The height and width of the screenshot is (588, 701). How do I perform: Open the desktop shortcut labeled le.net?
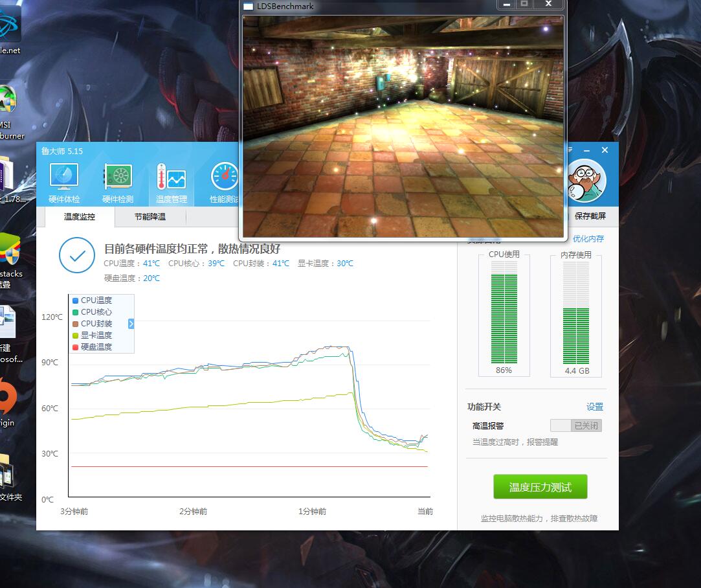[x=10, y=30]
